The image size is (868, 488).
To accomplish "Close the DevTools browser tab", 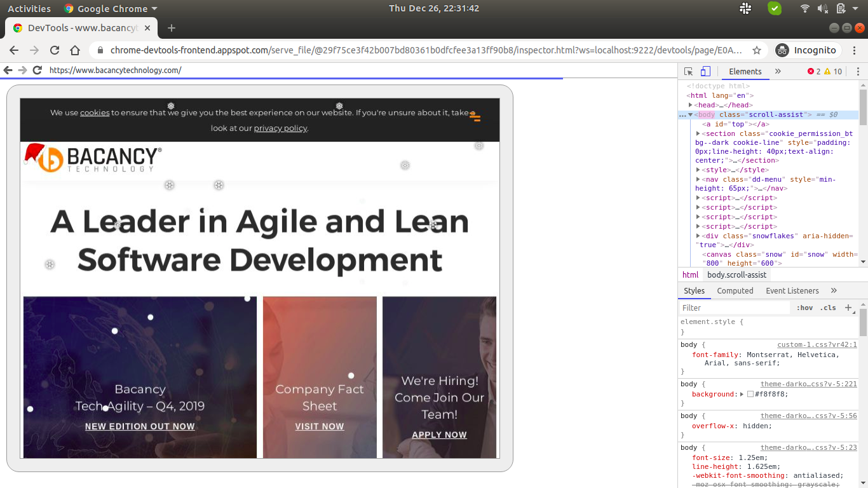I will click(148, 28).
